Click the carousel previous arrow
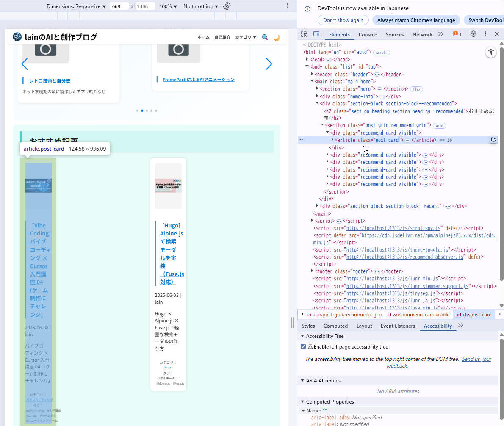Image resolution: width=504 pixels, height=426 pixels. click(25, 64)
